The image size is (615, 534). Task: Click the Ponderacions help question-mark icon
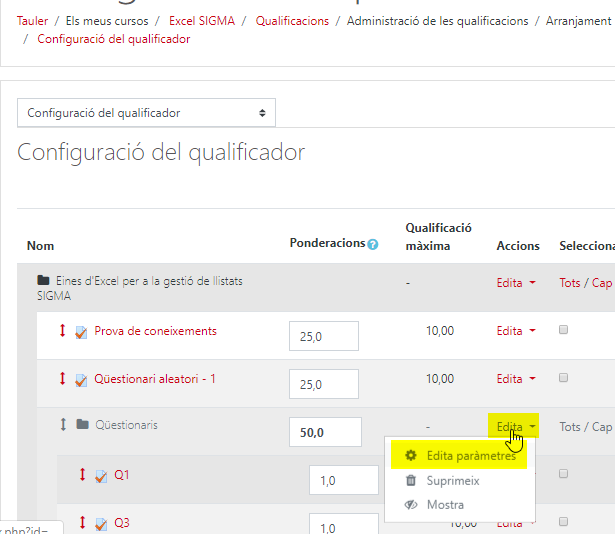[373, 244]
